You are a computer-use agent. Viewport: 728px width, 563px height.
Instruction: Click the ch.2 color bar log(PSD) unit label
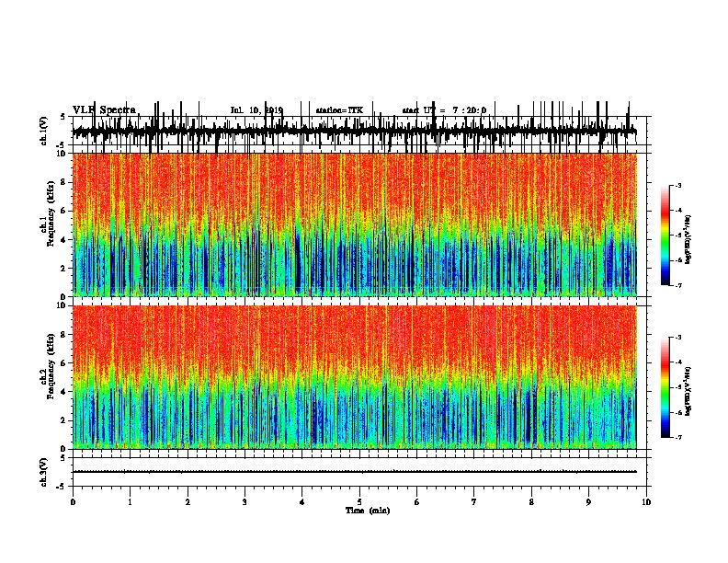pyautogui.click(x=688, y=391)
